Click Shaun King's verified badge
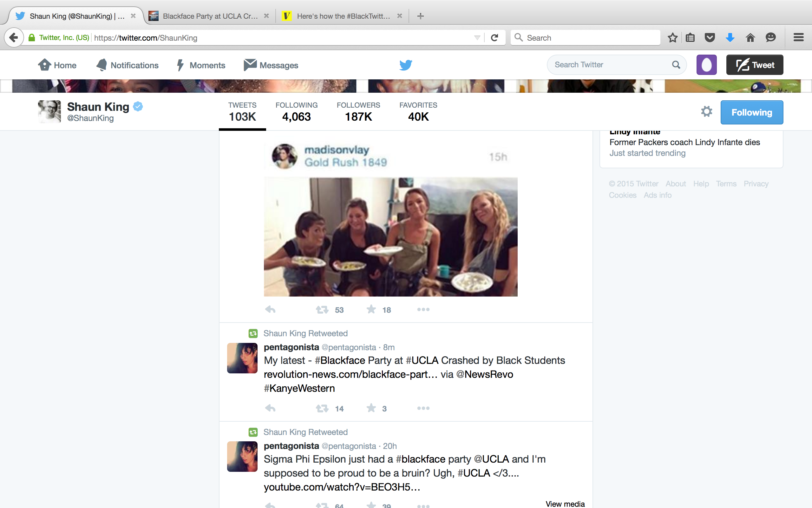 point(138,106)
